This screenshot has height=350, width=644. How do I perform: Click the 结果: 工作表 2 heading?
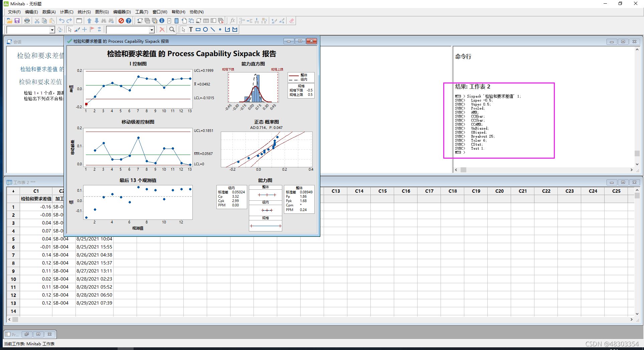coord(473,86)
